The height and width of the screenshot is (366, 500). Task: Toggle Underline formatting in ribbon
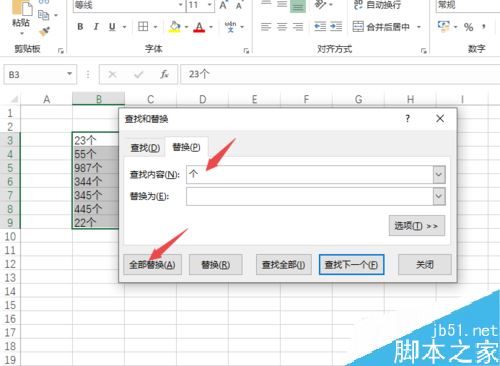tap(112, 27)
